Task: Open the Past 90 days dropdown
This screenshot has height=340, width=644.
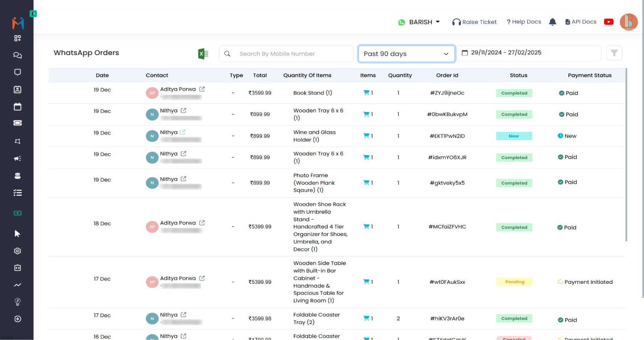Action: [406, 54]
